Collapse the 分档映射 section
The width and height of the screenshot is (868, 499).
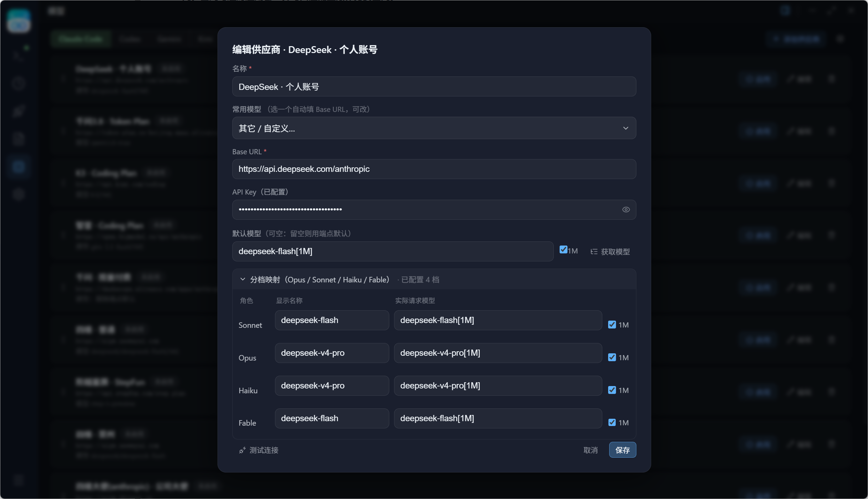[243, 279]
